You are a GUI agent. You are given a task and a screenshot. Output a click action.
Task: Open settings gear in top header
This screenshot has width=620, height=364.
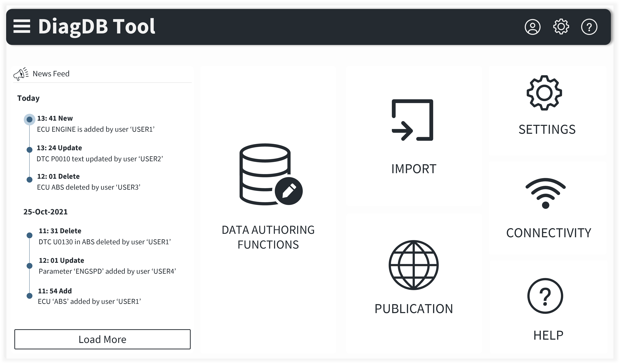(561, 27)
